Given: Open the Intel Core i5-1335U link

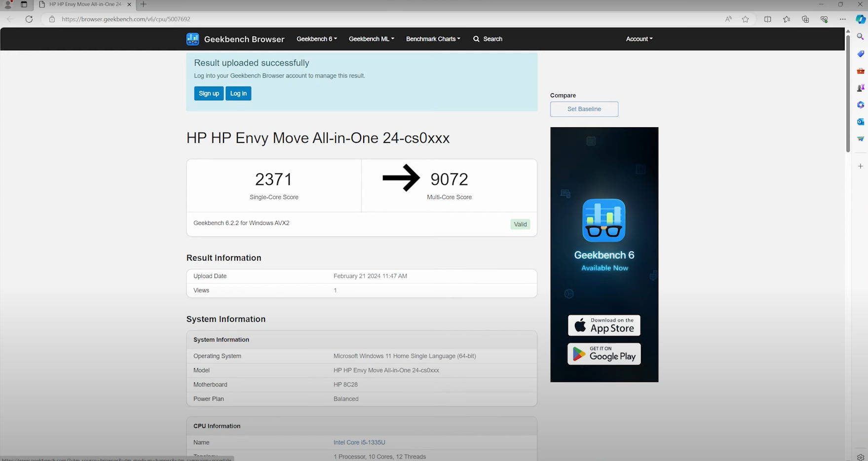Looking at the screenshot, I should (359, 443).
